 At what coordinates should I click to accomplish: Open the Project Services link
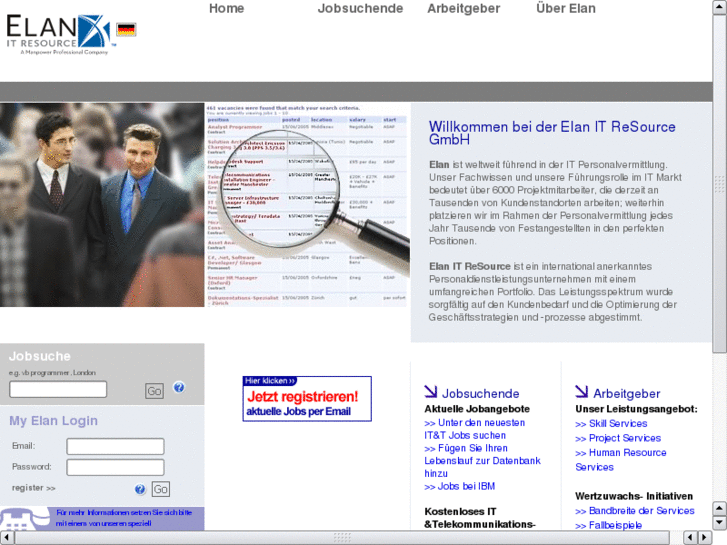(618, 438)
